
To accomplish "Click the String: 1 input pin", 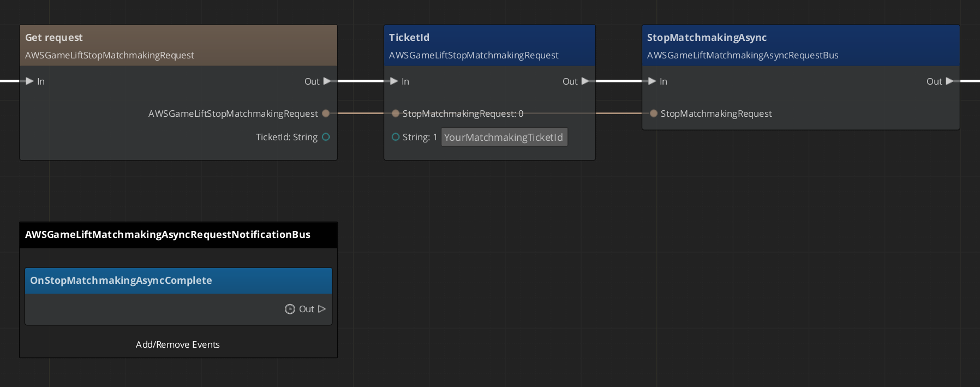I will pyautogui.click(x=396, y=137).
